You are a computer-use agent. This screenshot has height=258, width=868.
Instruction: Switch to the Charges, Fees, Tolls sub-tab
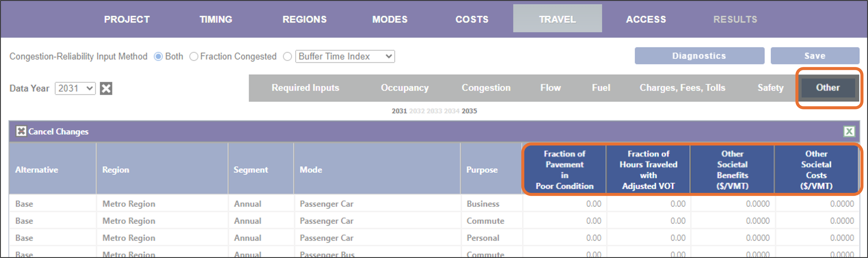(x=682, y=88)
